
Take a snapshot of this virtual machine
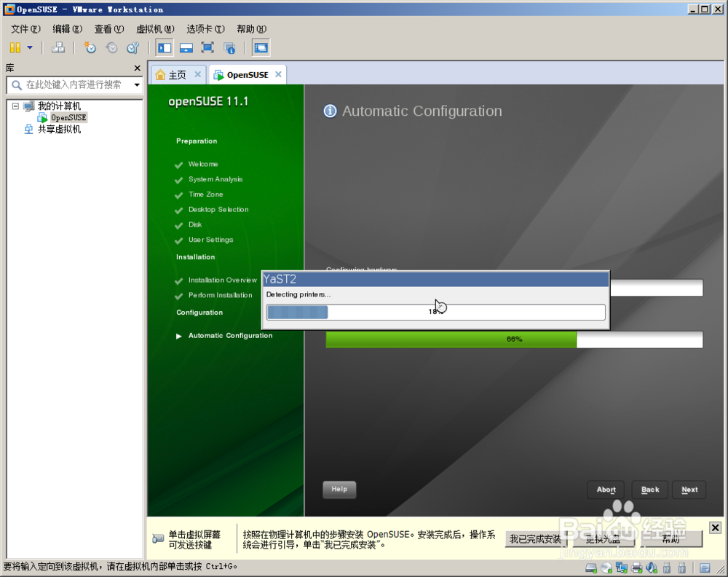90,47
